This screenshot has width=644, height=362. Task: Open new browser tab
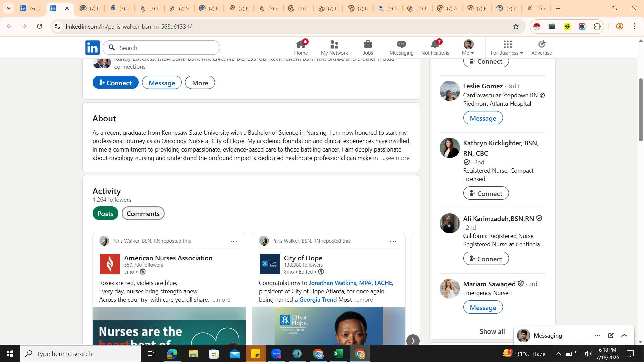pos(558,8)
